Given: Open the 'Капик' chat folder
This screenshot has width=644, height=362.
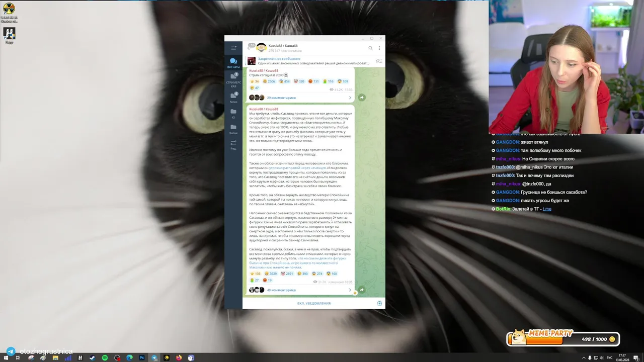Looking at the screenshot, I should tap(233, 129).
